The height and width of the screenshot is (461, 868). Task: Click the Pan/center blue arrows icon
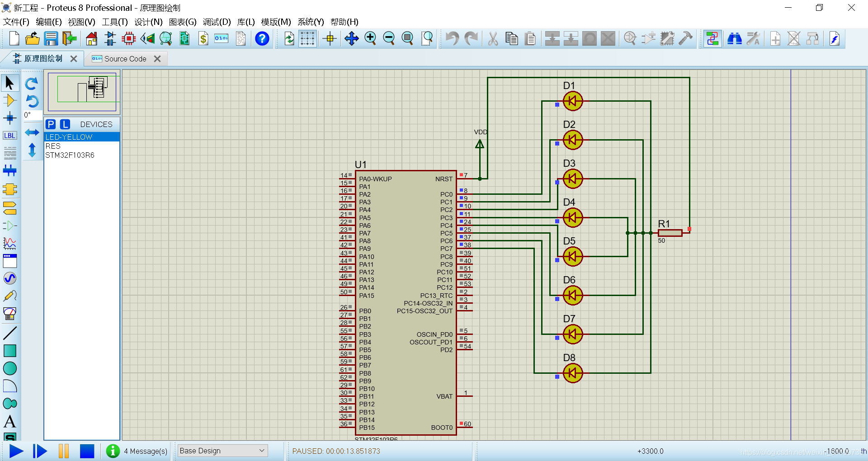coord(351,39)
